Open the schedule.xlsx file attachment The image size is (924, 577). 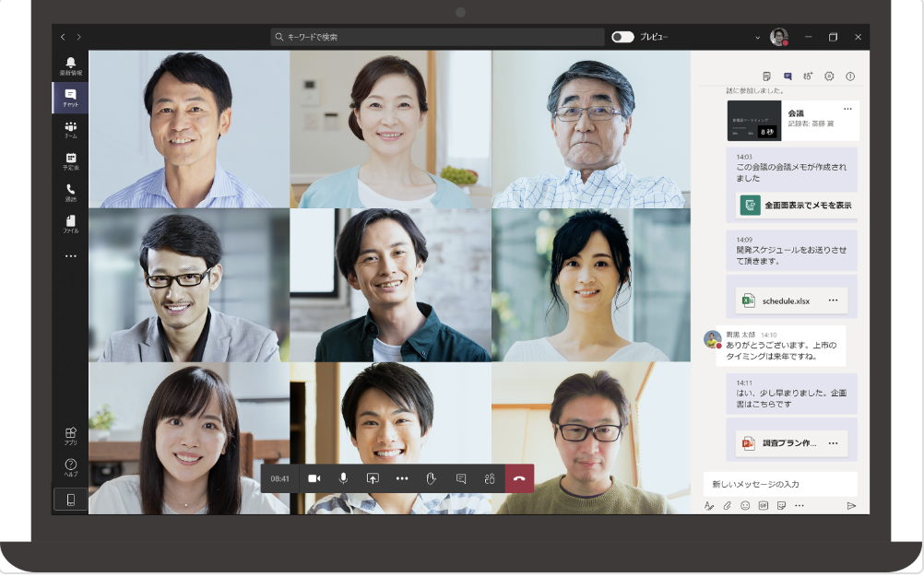coord(786,300)
